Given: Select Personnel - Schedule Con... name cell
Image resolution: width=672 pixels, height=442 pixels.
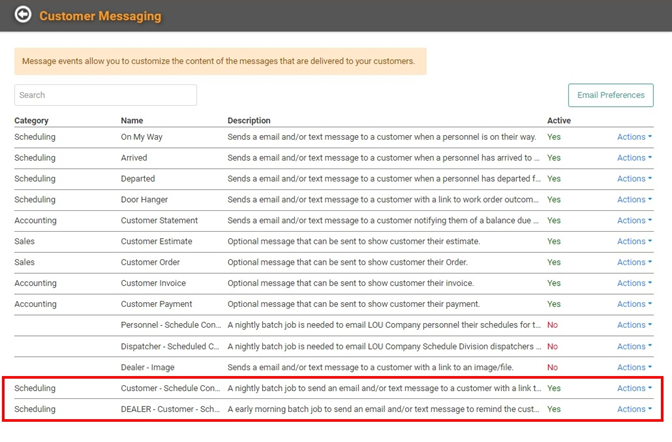Looking at the screenshot, I should tap(171, 325).
